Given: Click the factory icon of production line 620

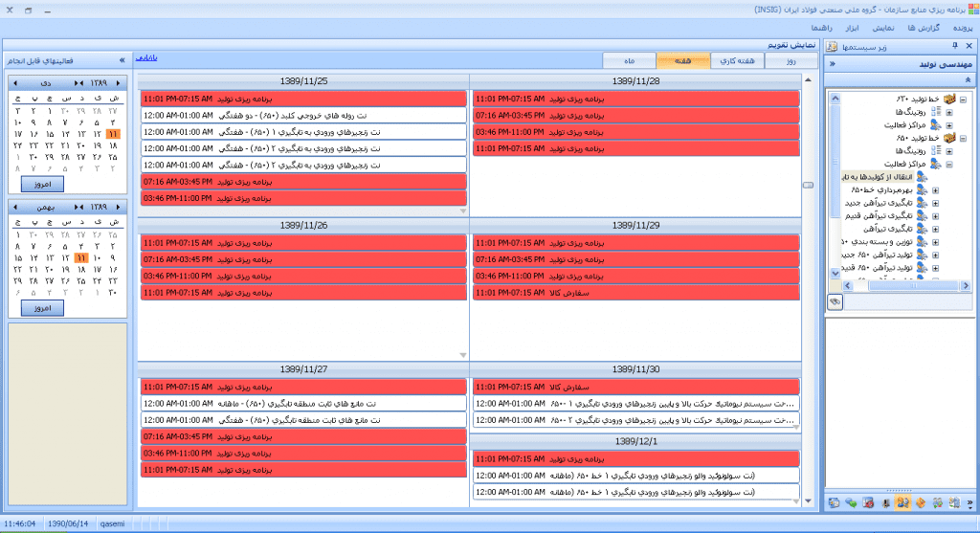Looking at the screenshot, I should pyautogui.click(x=948, y=99).
